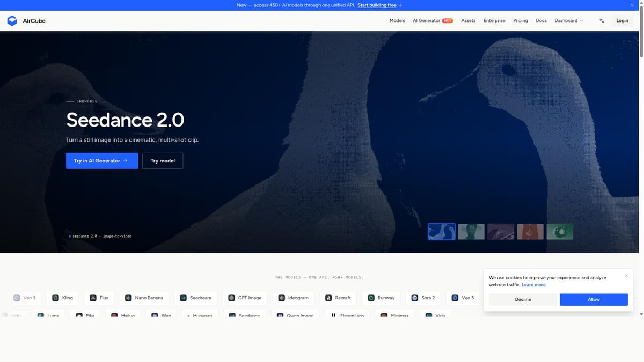This screenshot has height=362, width=644.
Task: Click the Try in AI Generator button
Action: coord(102,161)
